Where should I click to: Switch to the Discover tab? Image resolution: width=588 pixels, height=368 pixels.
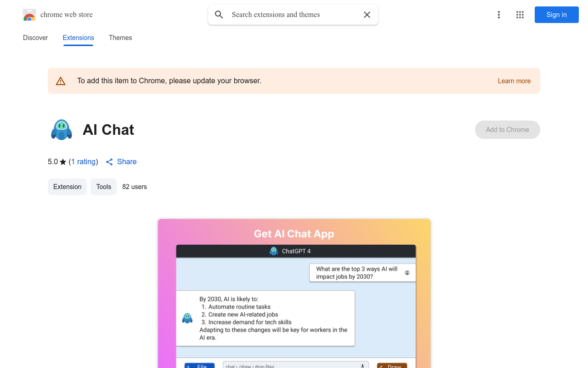[35, 38]
